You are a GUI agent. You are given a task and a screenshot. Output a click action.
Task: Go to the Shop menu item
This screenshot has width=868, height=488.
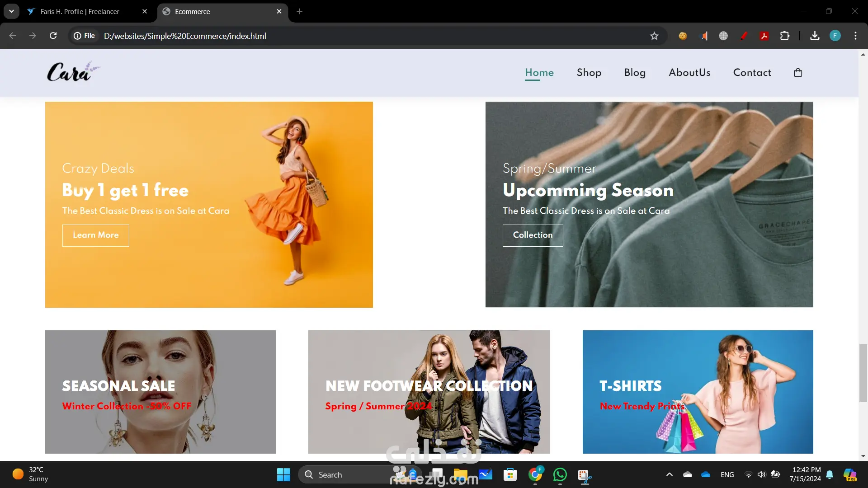tap(589, 73)
